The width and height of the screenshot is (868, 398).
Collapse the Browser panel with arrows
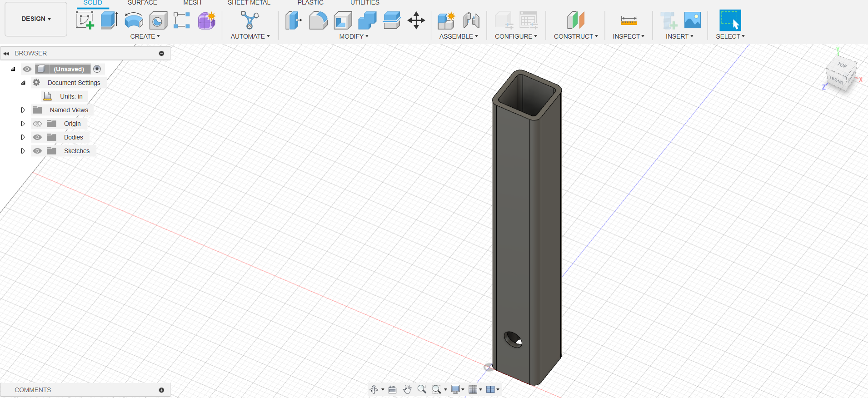[6, 53]
